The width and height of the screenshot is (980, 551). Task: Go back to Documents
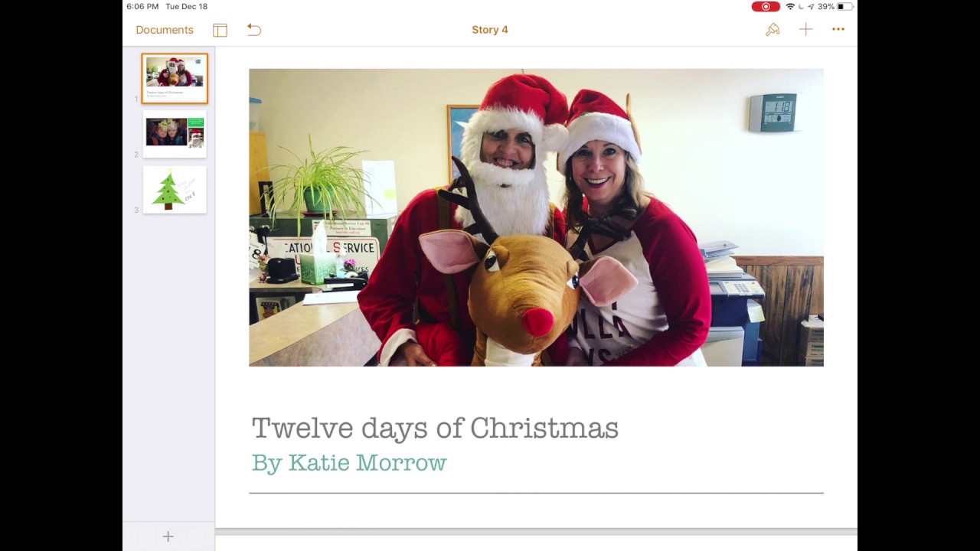click(165, 30)
